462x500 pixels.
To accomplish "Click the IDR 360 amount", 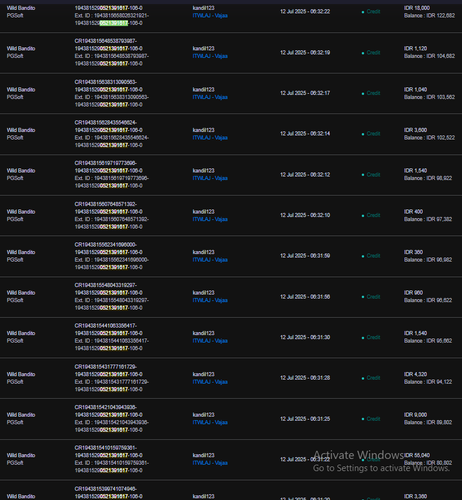I will point(413,252).
